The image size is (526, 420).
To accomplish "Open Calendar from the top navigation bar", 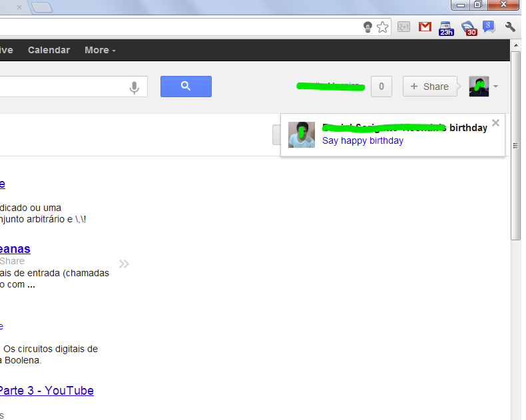I will [x=49, y=50].
